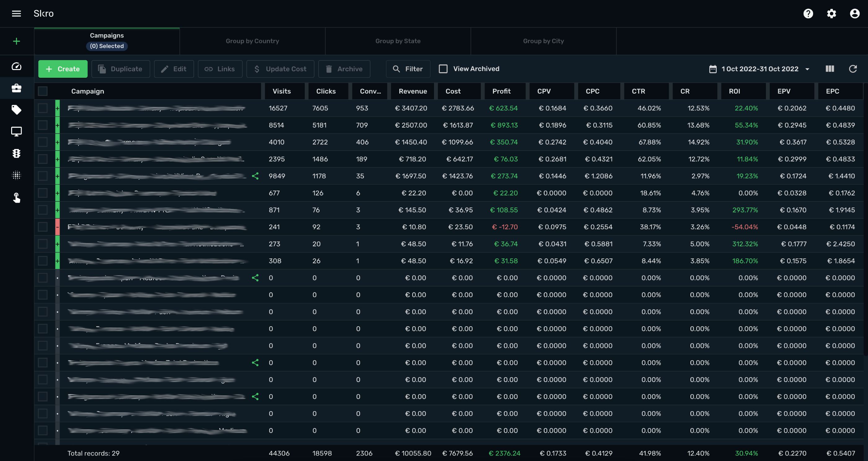Select the traffic sources traffic-light icon
This screenshot has height=461, width=868.
click(16, 153)
